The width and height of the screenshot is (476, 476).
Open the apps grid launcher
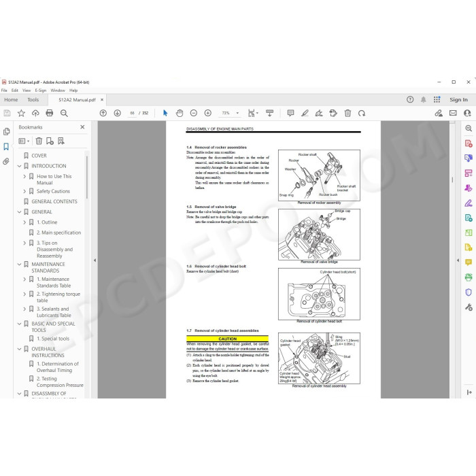click(x=437, y=99)
